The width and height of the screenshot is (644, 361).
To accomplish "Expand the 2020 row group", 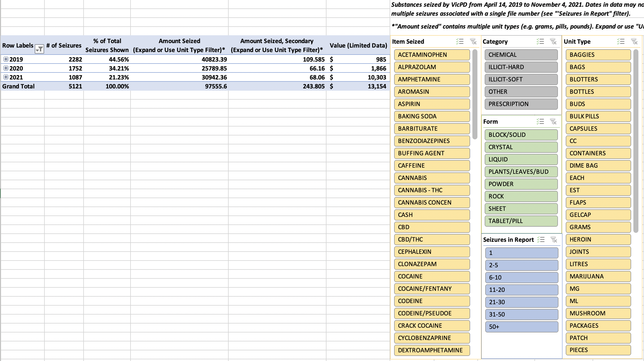I will 6,68.
